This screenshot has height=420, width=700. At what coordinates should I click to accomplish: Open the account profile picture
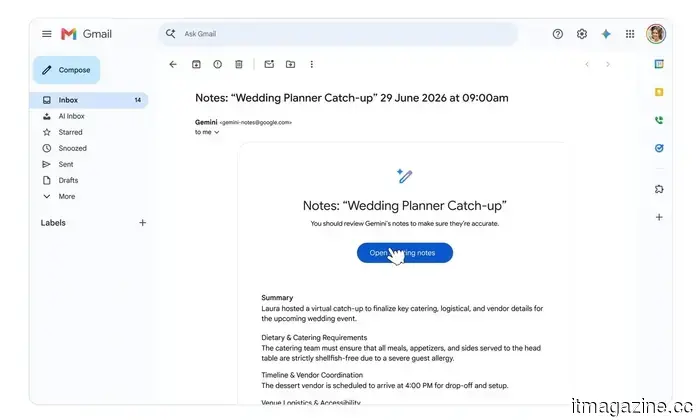pos(656,34)
